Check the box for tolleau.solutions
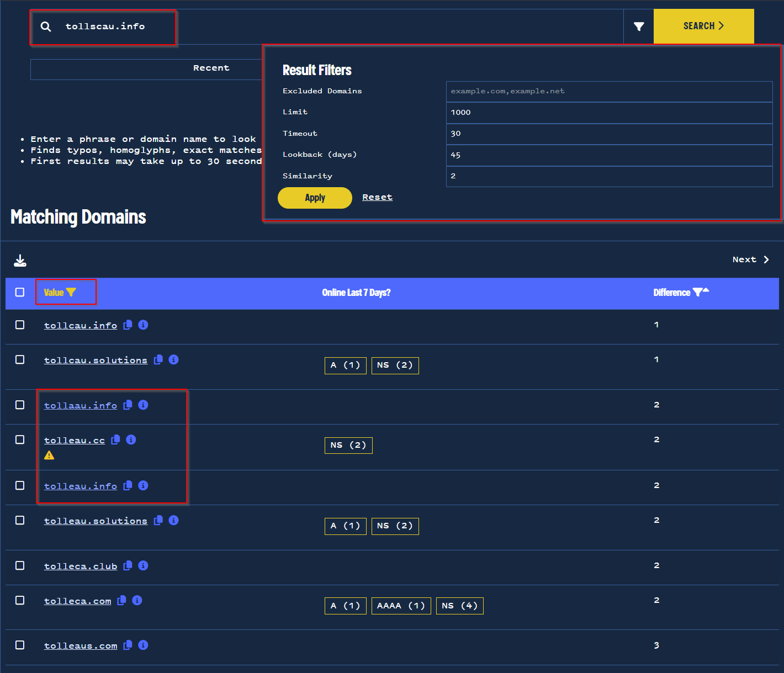Viewport: 784px width, 673px height. (20, 520)
